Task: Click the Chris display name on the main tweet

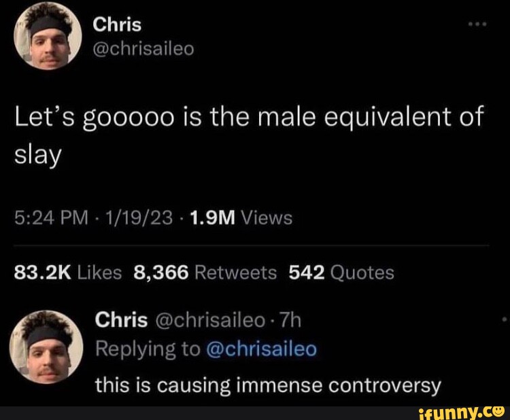Action: [x=117, y=25]
